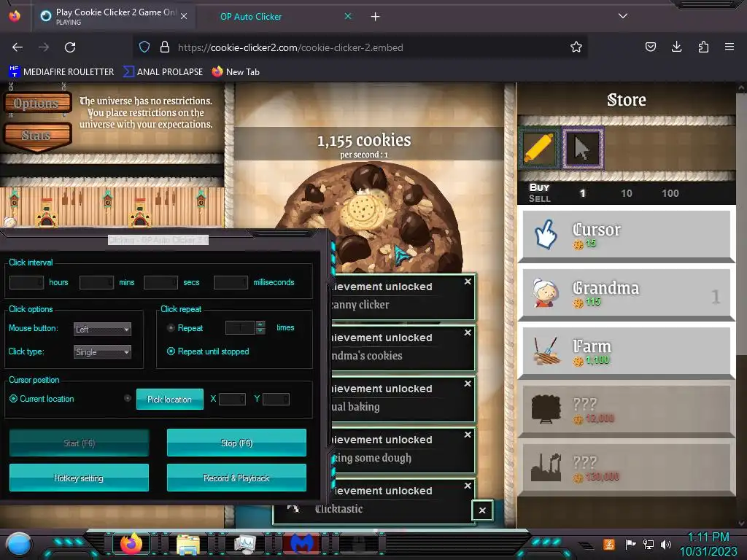Image resolution: width=747 pixels, height=560 pixels.
Task: Open Firefox from the taskbar
Action: coord(131,543)
